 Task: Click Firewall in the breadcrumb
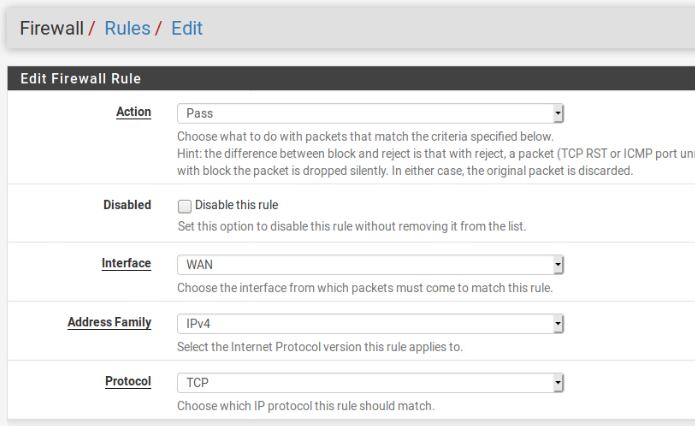pyautogui.click(x=52, y=28)
